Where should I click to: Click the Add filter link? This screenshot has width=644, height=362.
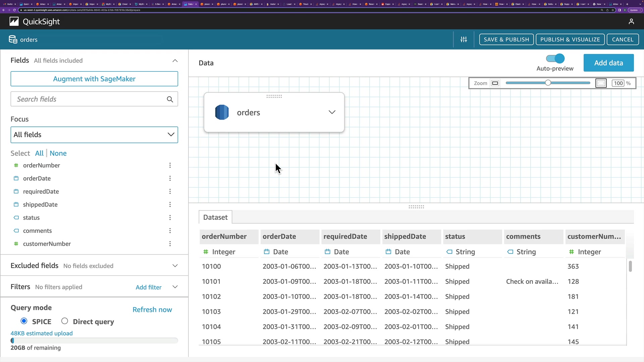148,287
